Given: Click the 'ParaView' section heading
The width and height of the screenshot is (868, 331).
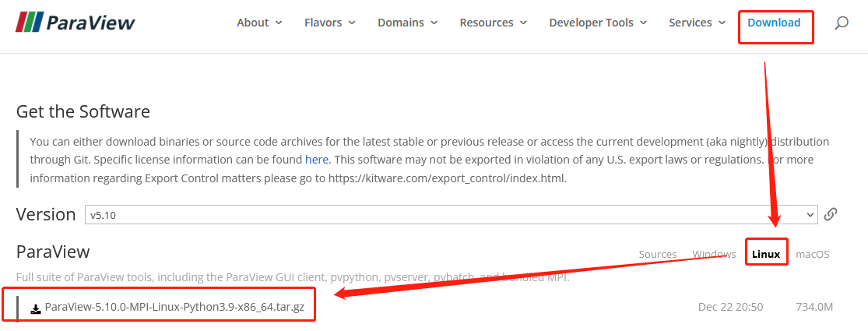Looking at the screenshot, I should click(53, 252).
